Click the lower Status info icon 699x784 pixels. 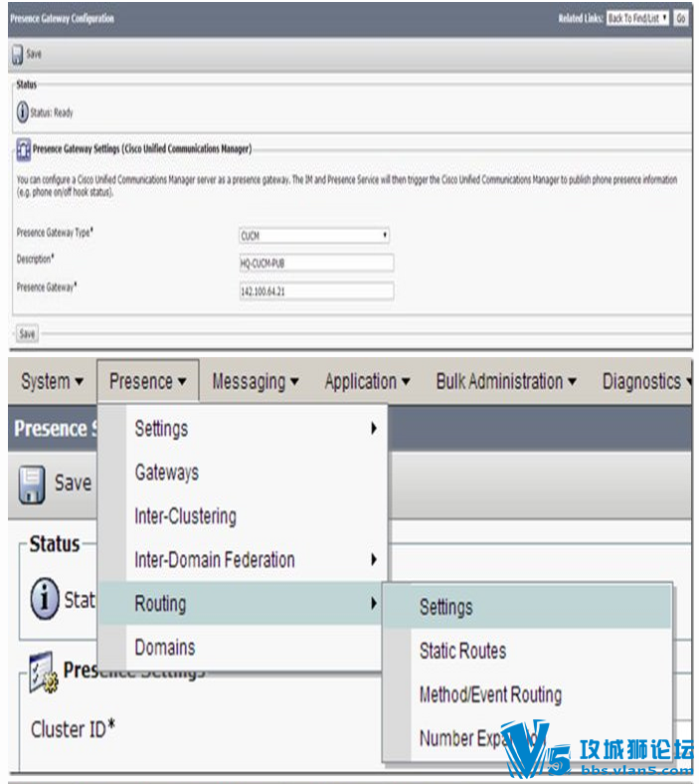point(45,599)
